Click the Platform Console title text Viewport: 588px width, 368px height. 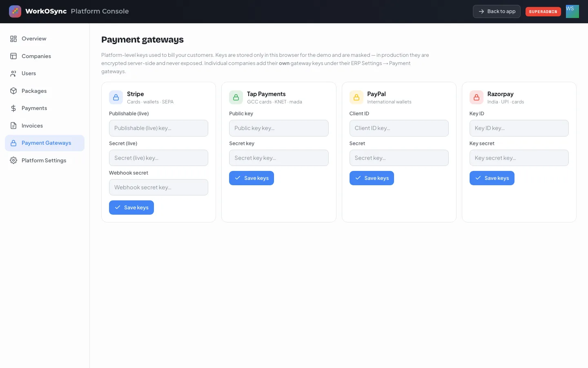(100, 11)
